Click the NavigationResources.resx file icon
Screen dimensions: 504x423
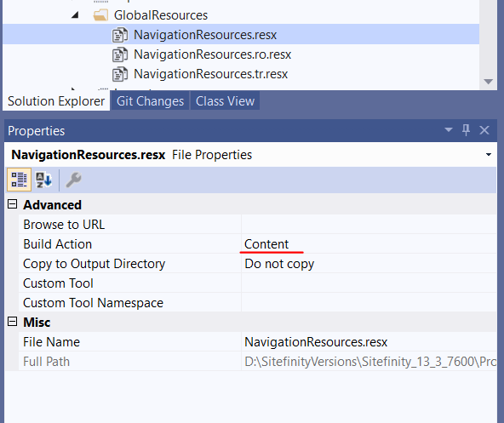pos(120,35)
